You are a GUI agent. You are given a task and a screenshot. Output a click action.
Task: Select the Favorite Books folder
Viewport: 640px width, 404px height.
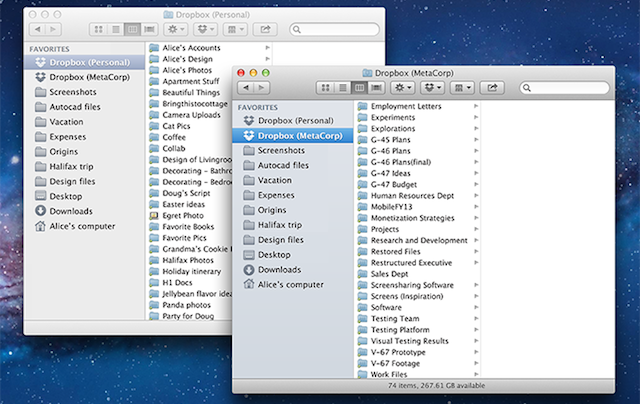(x=189, y=226)
